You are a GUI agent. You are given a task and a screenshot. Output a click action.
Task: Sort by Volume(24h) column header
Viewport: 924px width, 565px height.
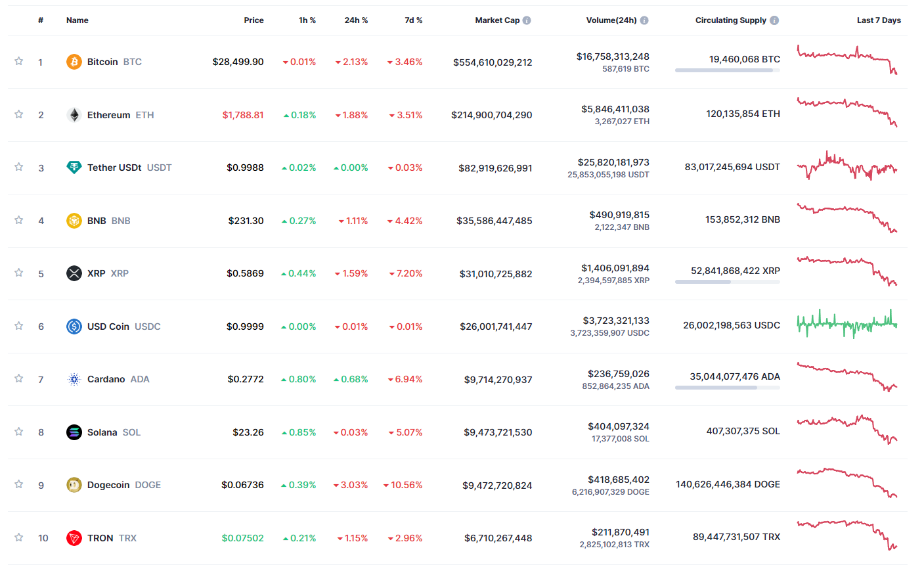(x=611, y=20)
